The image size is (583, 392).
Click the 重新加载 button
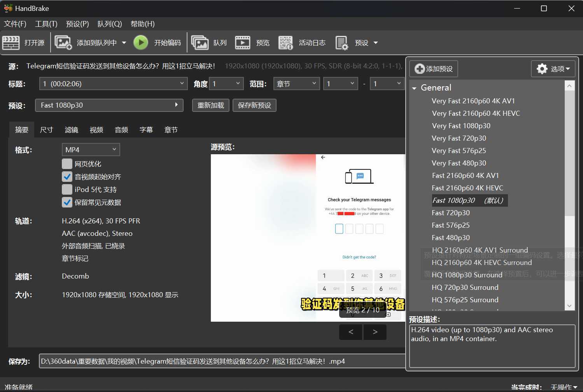pos(210,105)
